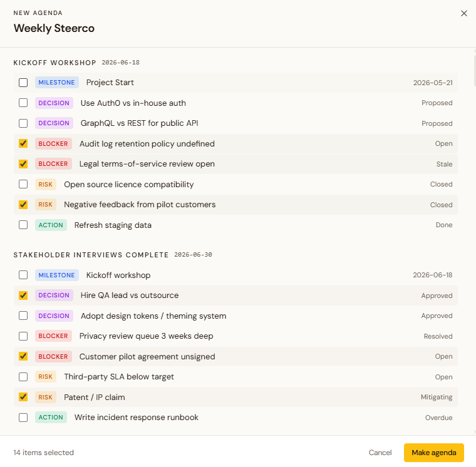Check Write incident response runbook checkbox
476x467 pixels.
click(23, 418)
